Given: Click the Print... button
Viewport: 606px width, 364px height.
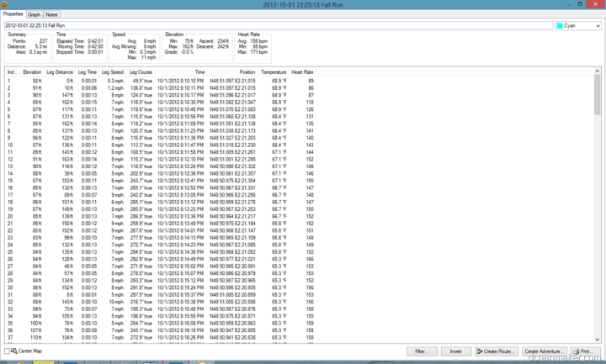Looking at the screenshot, I should click(585, 351).
